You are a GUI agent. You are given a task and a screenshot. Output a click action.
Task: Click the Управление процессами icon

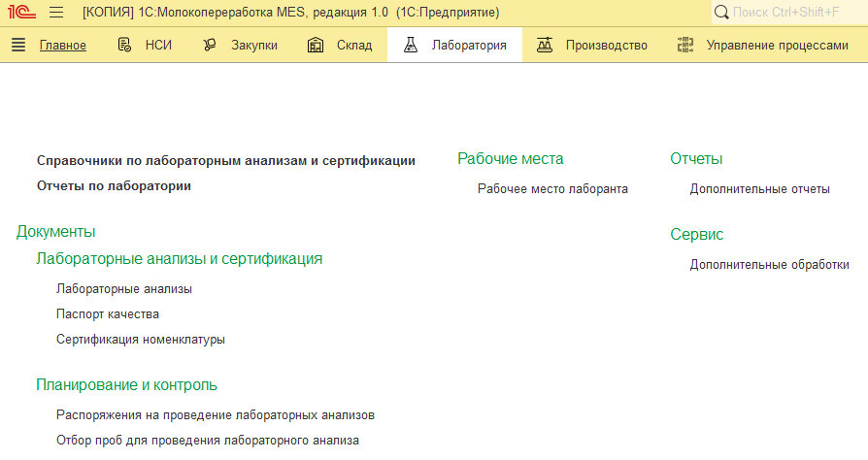point(685,45)
